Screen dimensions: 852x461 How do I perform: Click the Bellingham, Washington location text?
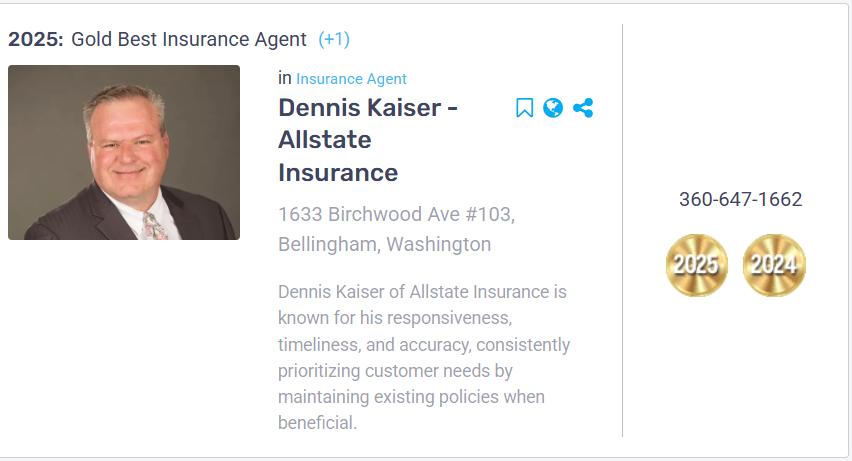click(384, 244)
